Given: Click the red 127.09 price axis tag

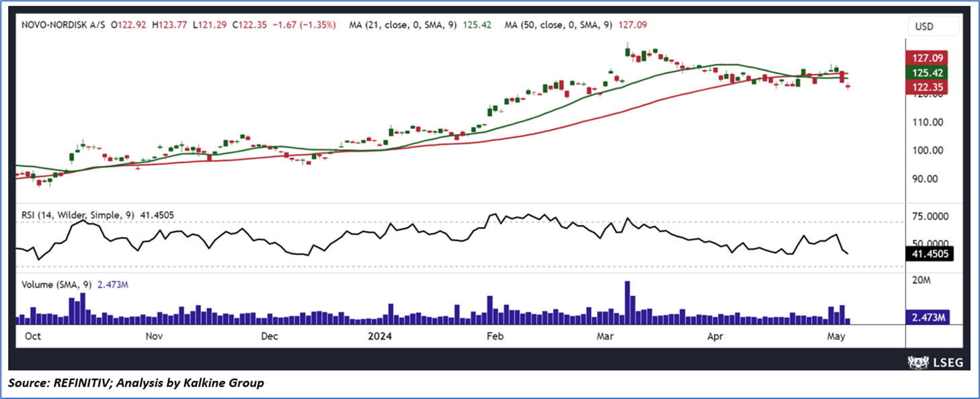Looking at the screenshot, I should coord(927,58).
